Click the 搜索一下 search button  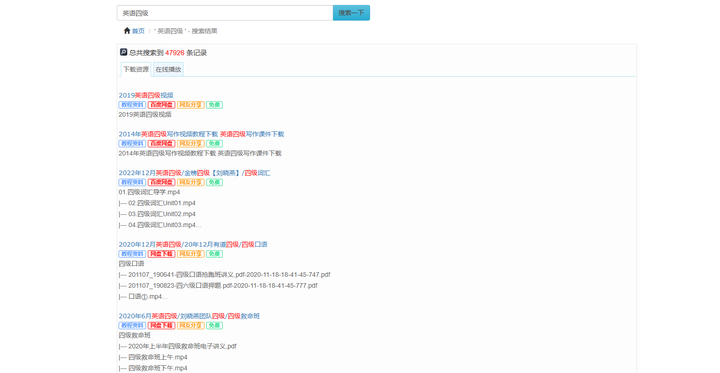(x=351, y=13)
